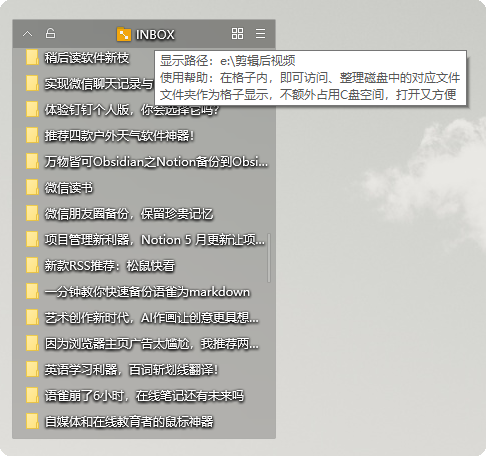Collapse the INBOX box with the up chevron
Screen dimensions: 486x456
point(28,34)
